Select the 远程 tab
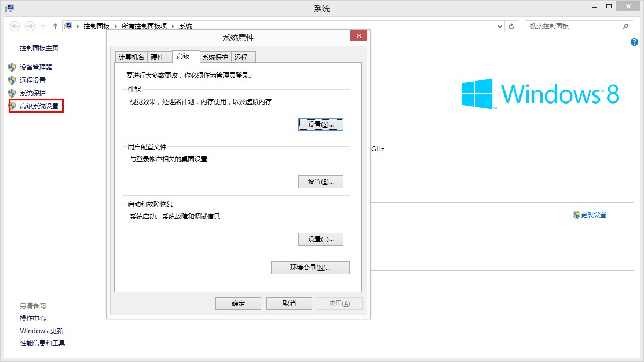The image size is (644, 362). (241, 57)
